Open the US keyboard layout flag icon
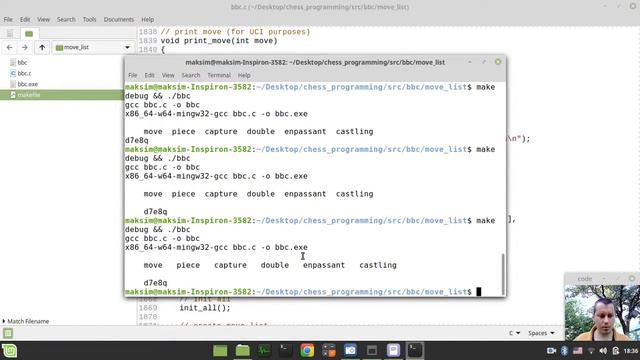The width and height of the screenshot is (640, 360). (578, 351)
